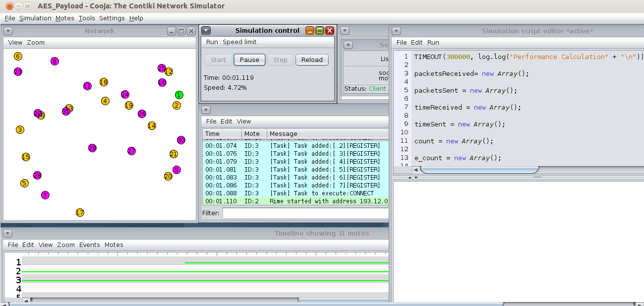Open the File menu in the main menu bar
The height and width of the screenshot is (306, 644).
tap(10, 18)
